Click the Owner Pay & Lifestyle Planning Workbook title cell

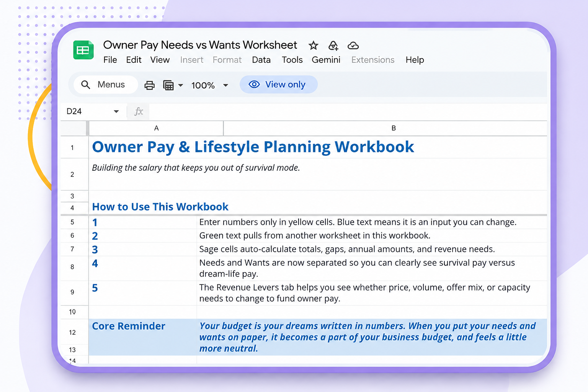tap(253, 147)
